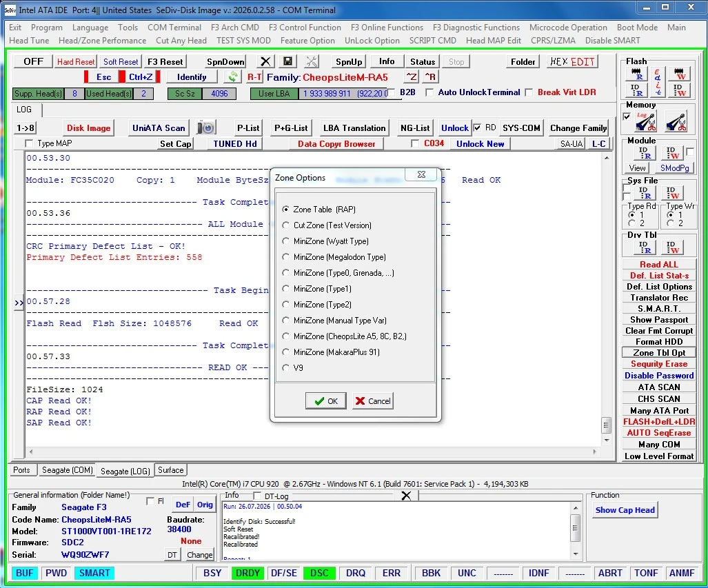Enable the C034 checkbox
Viewport: 708px width, 588px height.
(415, 143)
